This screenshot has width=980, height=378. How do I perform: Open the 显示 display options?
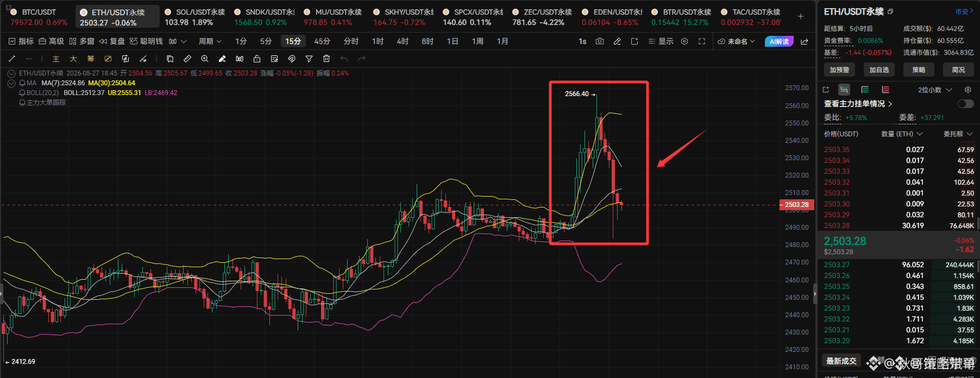tap(661, 41)
